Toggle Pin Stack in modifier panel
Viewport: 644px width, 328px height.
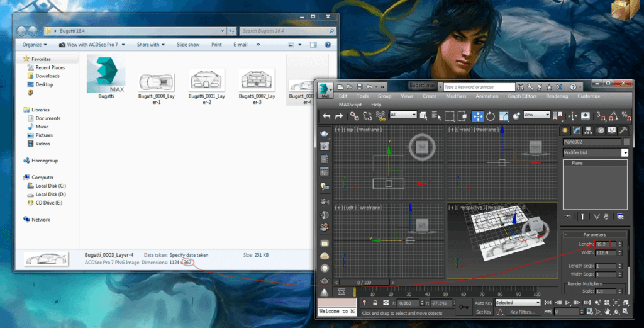point(568,217)
